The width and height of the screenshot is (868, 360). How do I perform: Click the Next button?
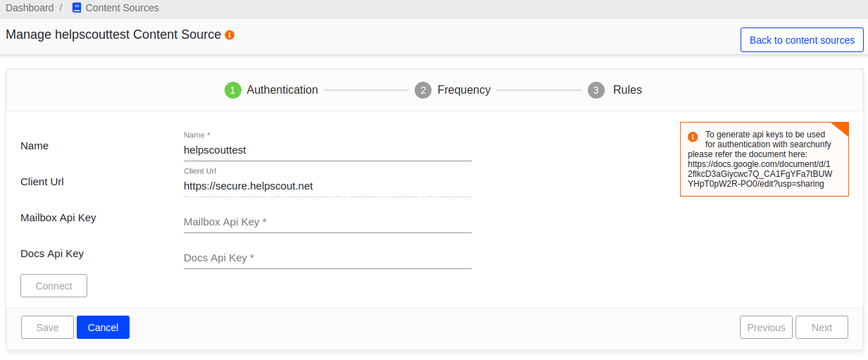[x=822, y=328]
